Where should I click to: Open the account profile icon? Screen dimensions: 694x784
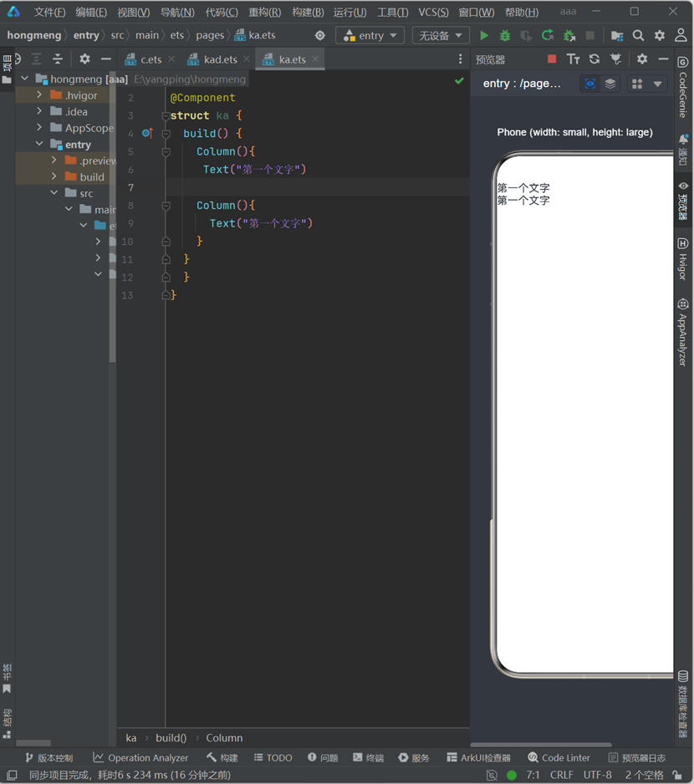(681, 35)
